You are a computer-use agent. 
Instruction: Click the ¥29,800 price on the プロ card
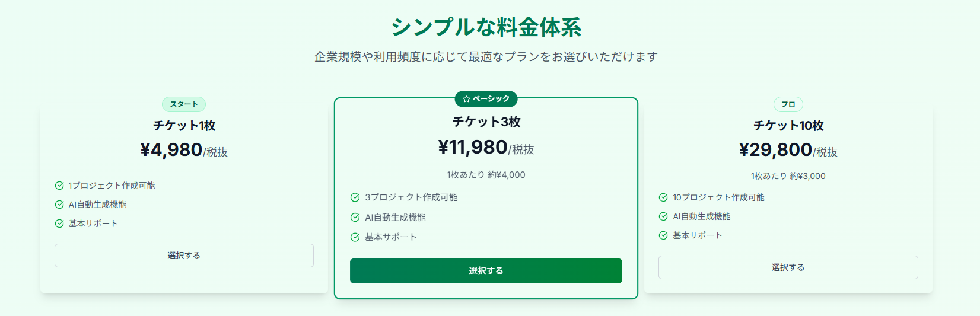pyautogui.click(x=775, y=150)
